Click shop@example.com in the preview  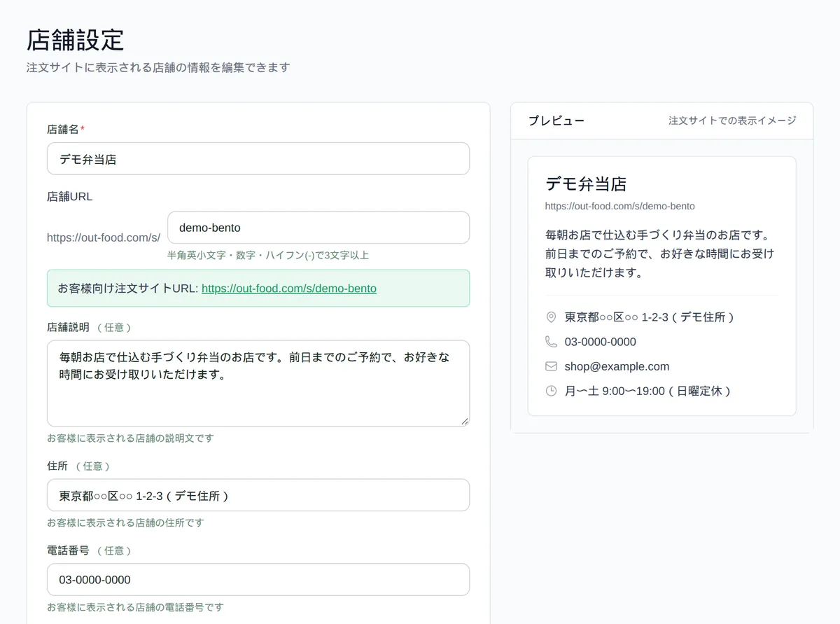tap(617, 366)
